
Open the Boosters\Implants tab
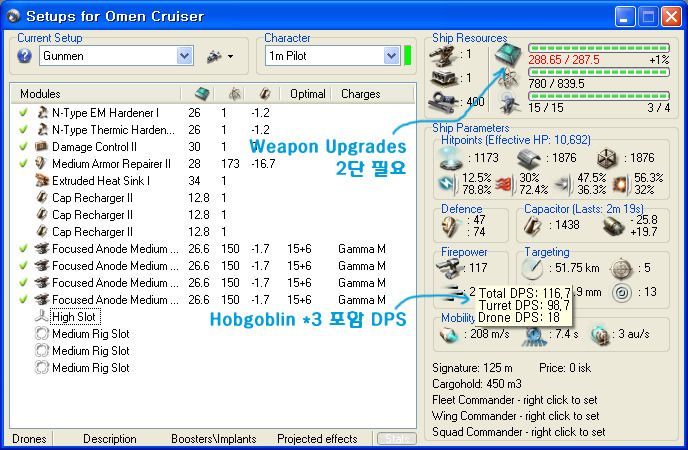(214, 439)
